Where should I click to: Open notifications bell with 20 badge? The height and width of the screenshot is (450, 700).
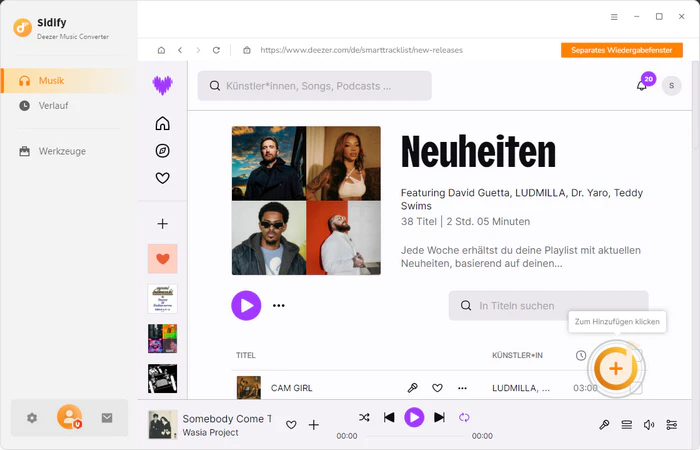[643, 84]
